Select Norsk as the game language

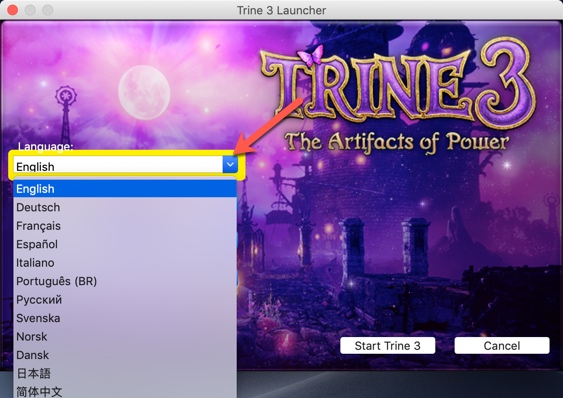tap(125, 337)
